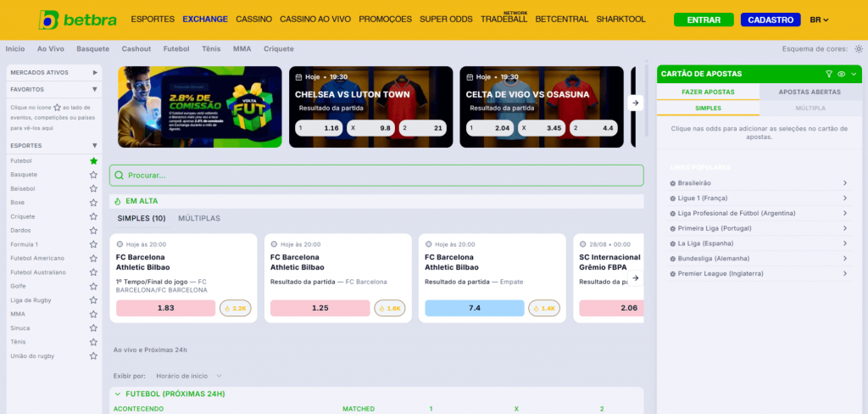Image resolution: width=868 pixels, height=414 pixels.
Task: Click the calendar icon on the Chelsea card
Action: tap(299, 77)
